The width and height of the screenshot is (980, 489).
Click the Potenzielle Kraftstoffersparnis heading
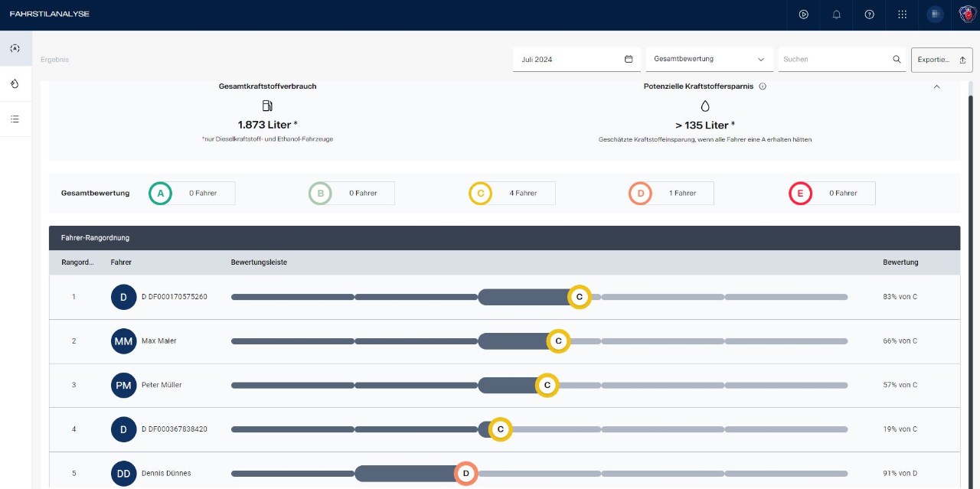tap(699, 86)
